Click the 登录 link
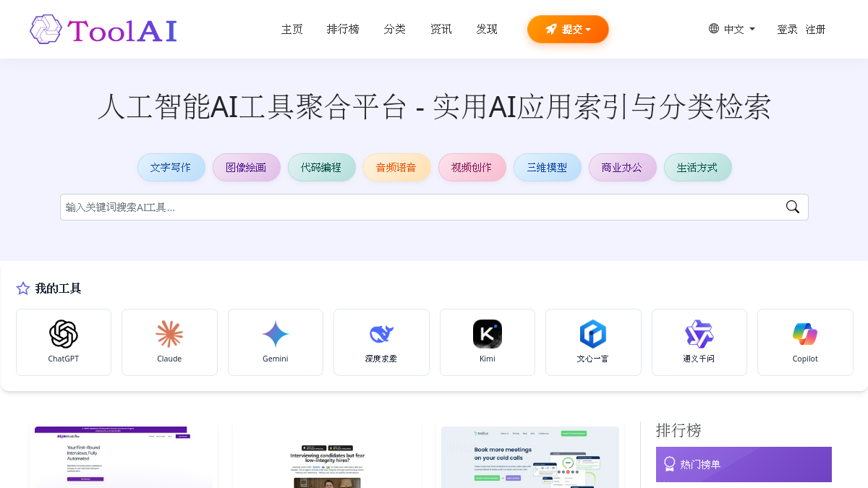 pos(787,29)
